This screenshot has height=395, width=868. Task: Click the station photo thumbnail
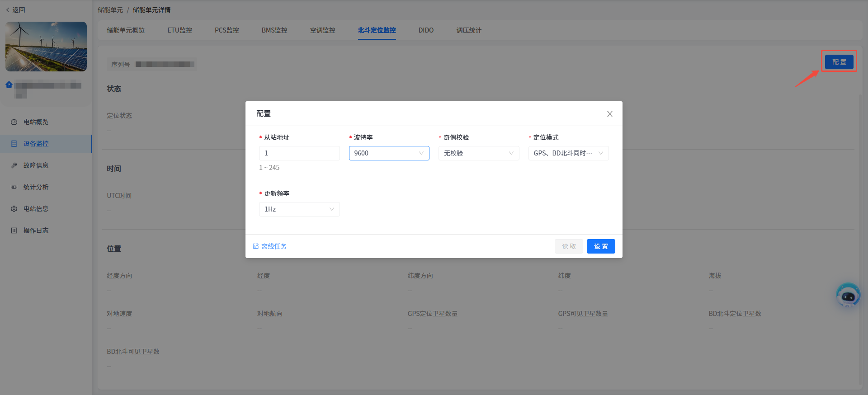(46, 47)
